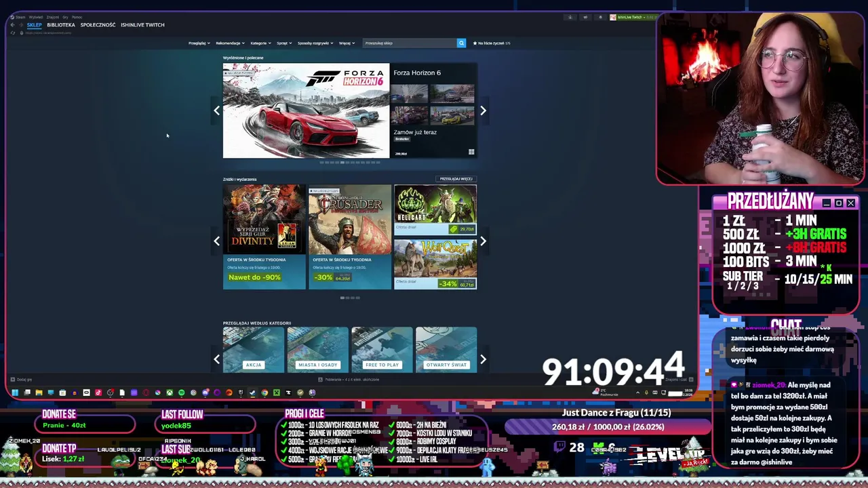868x488 pixels.
Task: Click the Zamów już teraz text
Action: 415,132
